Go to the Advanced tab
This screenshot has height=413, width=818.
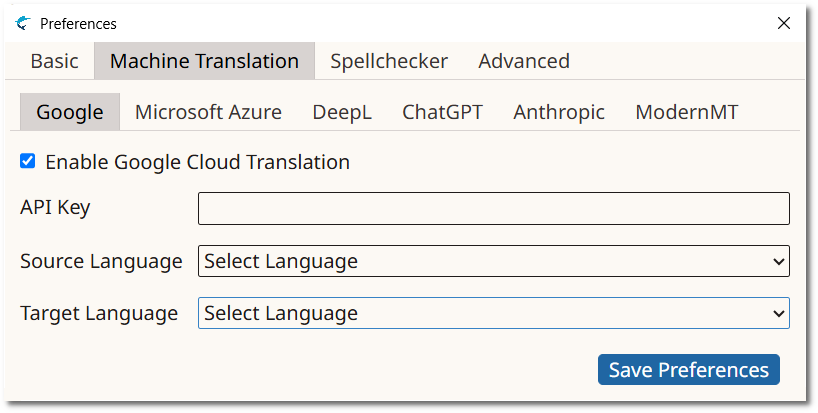tap(524, 61)
